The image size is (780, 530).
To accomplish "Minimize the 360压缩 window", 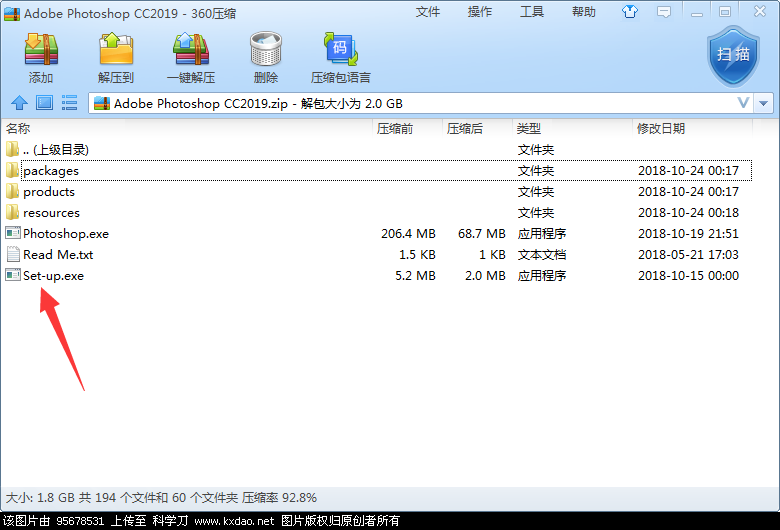I will pos(697,12).
